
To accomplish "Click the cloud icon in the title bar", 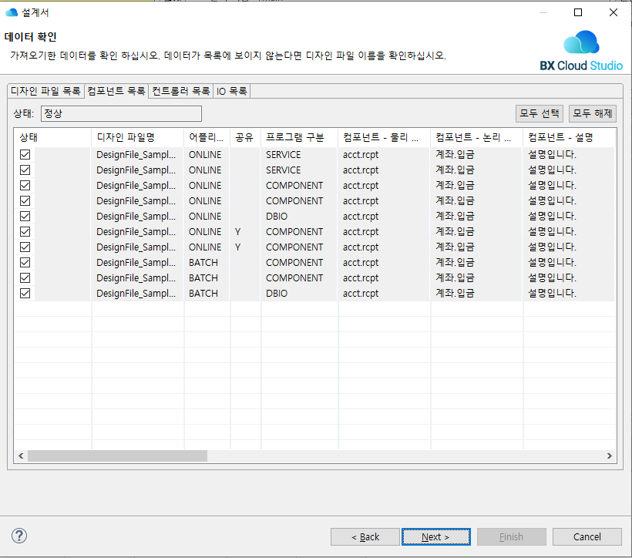I will (x=12, y=13).
